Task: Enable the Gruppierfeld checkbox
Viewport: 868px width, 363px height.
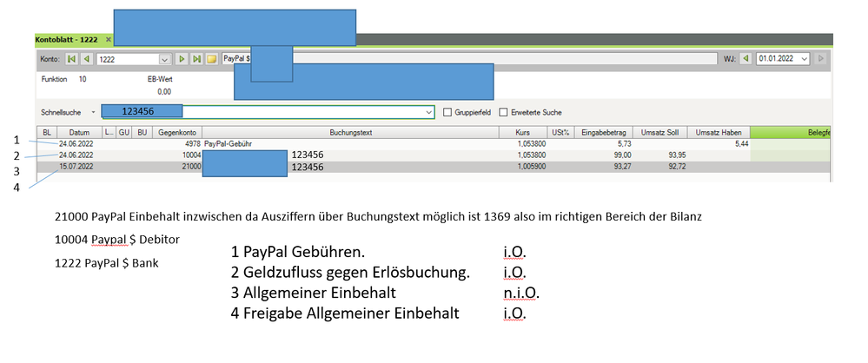Action: 447,112
